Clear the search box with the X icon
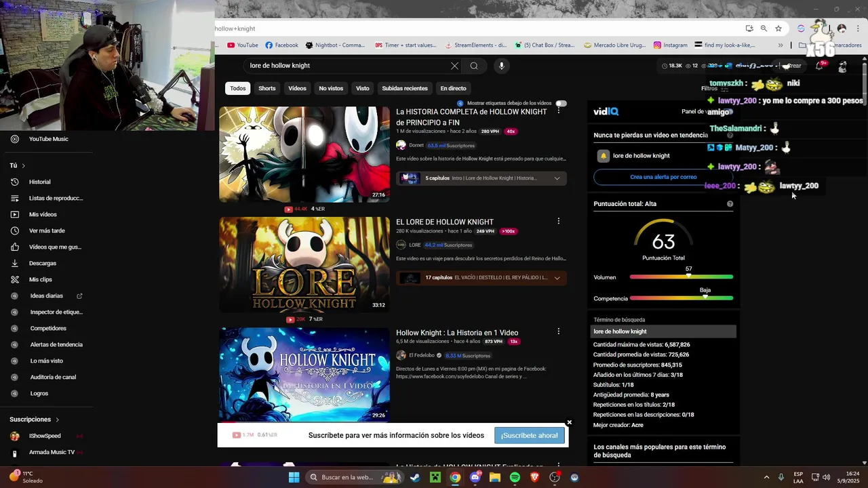Image resolution: width=868 pixels, height=488 pixels. 454,66
